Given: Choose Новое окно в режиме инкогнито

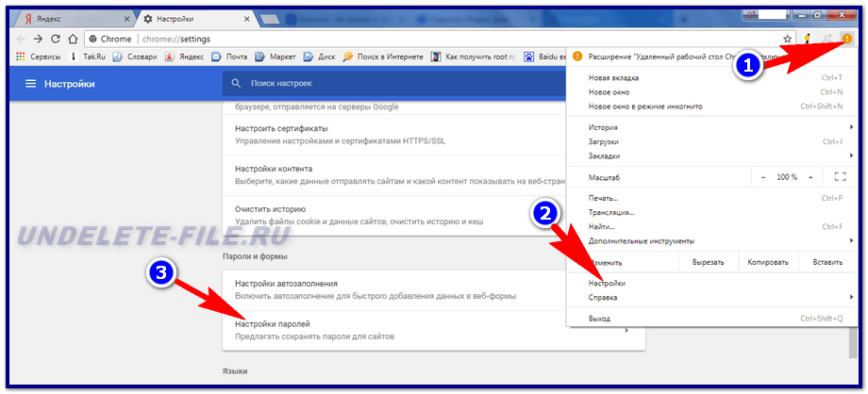Looking at the screenshot, I should (x=645, y=107).
